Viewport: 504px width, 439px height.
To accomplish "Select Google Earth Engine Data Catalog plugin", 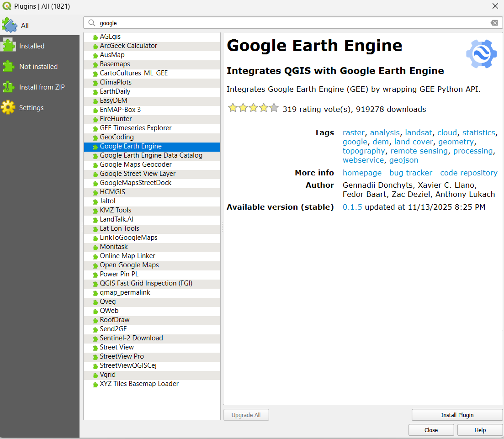I will (x=151, y=155).
